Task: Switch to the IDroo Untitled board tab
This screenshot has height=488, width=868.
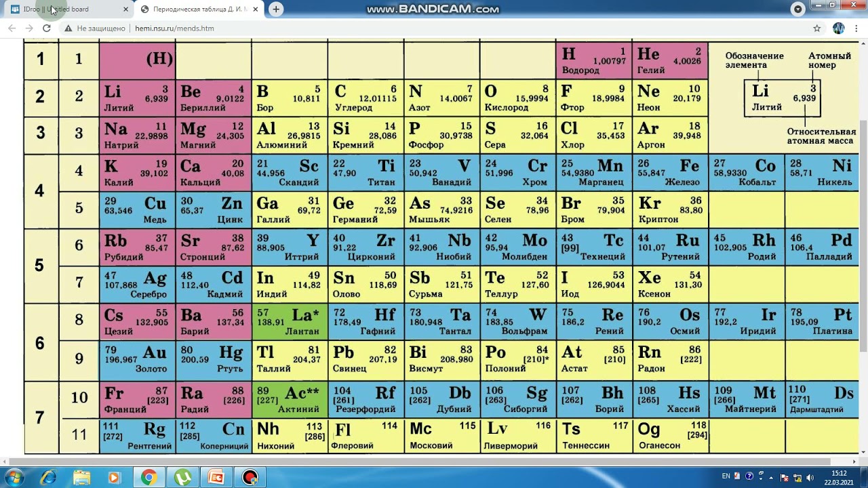Action: point(68,9)
